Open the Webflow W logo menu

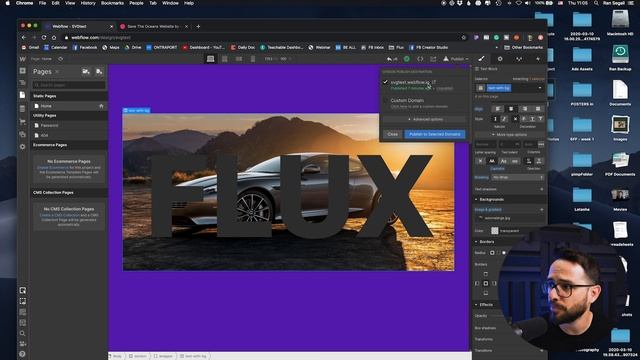23,59
